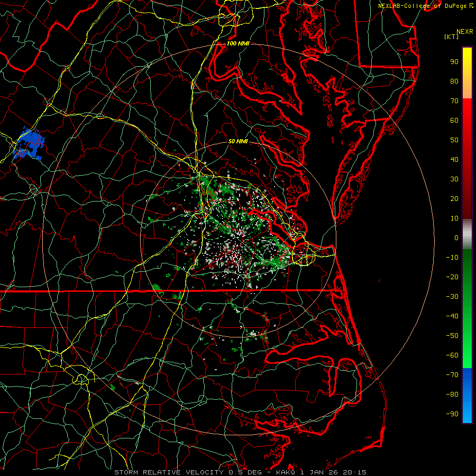Click the positive 10 knot scale label
Screen dimensions: 476x476
tap(454, 218)
